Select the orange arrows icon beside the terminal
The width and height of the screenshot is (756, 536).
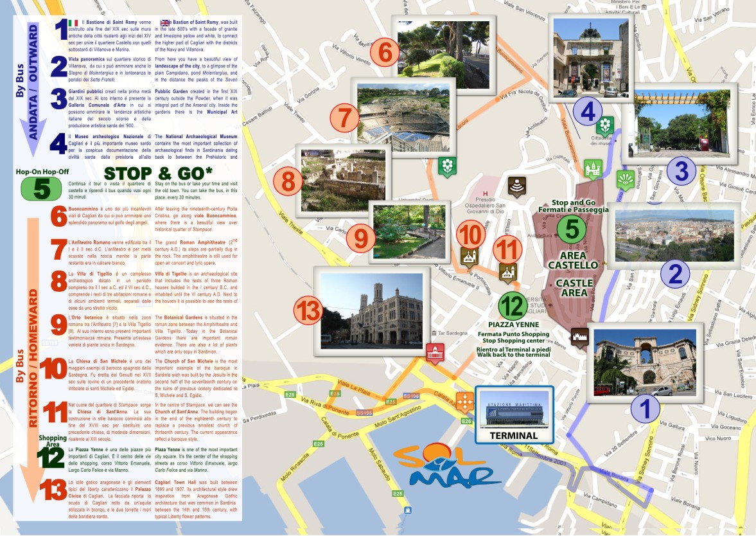465,402
